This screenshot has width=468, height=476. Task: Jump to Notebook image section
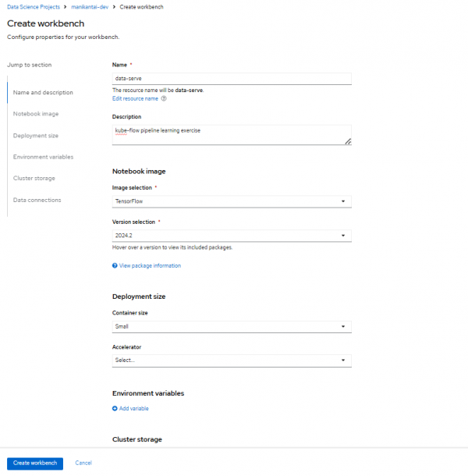point(36,114)
